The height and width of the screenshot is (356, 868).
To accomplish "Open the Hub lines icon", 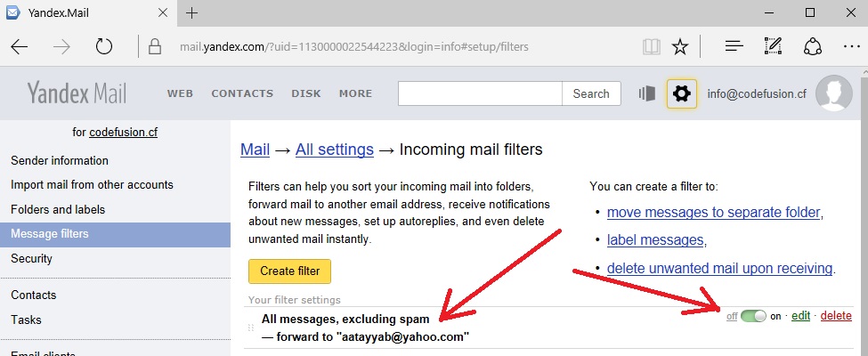I will tap(734, 46).
